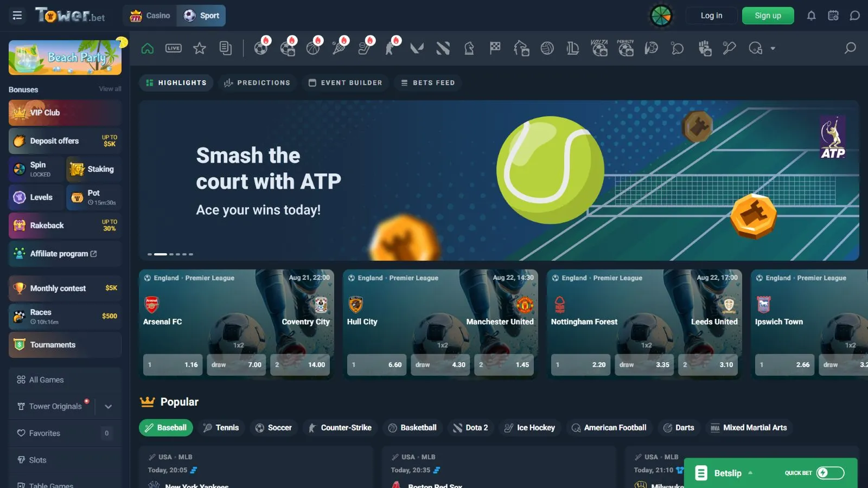The width and height of the screenshot is (868, 488).
Task: Open the hamburger side menu
Action: click(x=17, y=16)
